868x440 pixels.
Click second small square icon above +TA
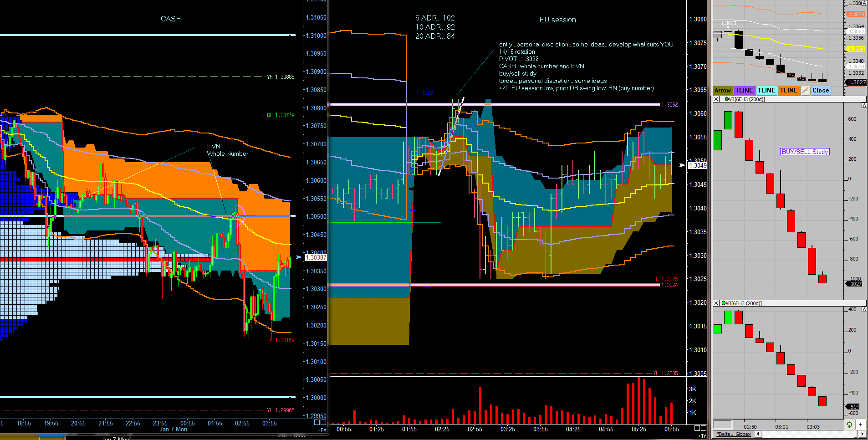click(704, 428)
